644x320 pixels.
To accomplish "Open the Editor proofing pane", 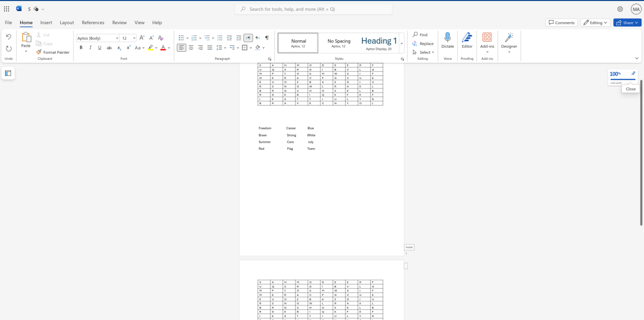I will coord(467,40).
